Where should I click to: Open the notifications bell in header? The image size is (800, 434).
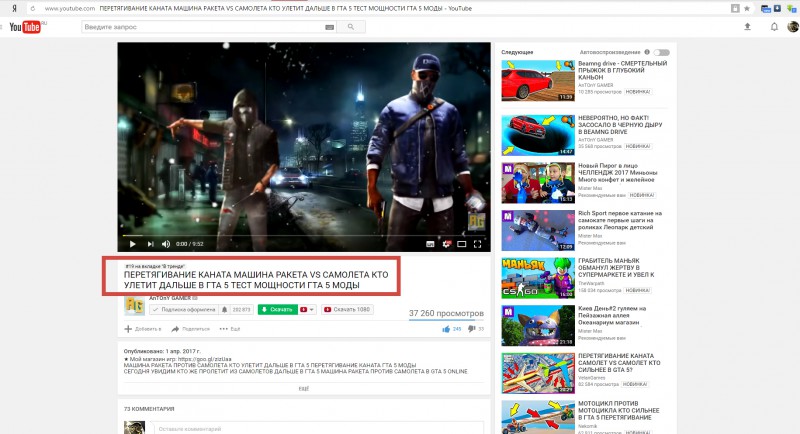click(x=774, y=27)
